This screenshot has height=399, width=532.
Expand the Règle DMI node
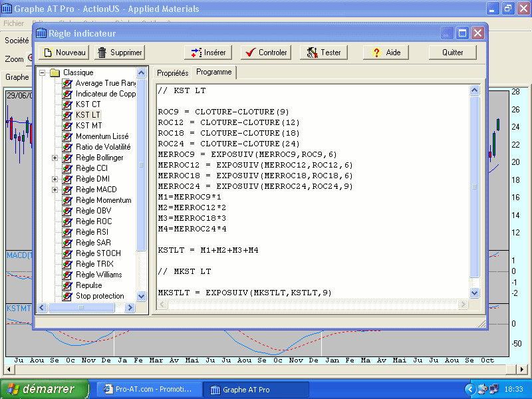pyautogui.click(x=55, y=179)
